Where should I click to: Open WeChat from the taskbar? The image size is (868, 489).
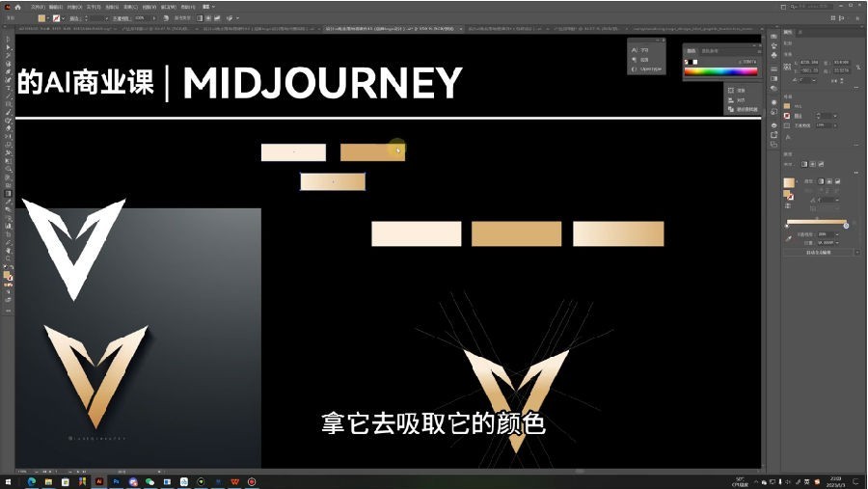coord(149,482)
